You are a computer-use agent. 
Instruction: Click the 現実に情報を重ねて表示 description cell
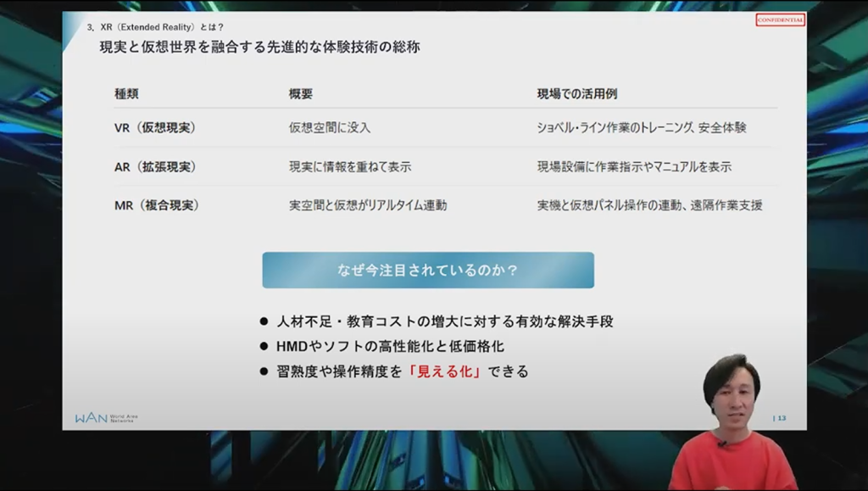[x=350, y=167]
